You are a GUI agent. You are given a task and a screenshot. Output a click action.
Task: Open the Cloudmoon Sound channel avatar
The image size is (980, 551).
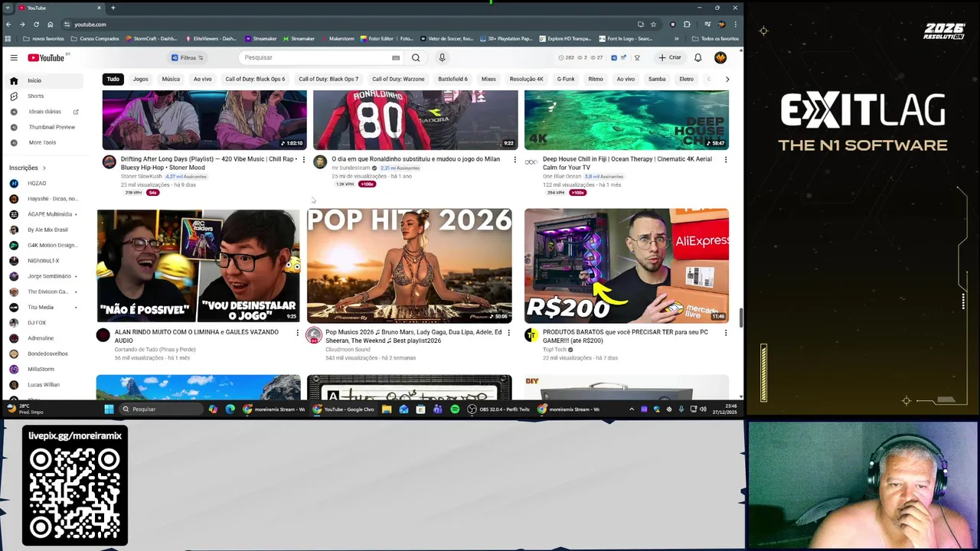[x=314, y=335]
